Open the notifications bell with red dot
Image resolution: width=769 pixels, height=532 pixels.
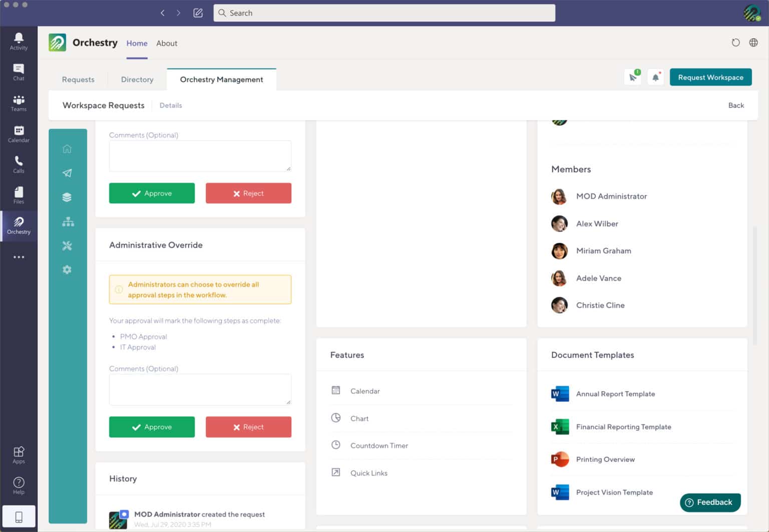coord(655,78)
